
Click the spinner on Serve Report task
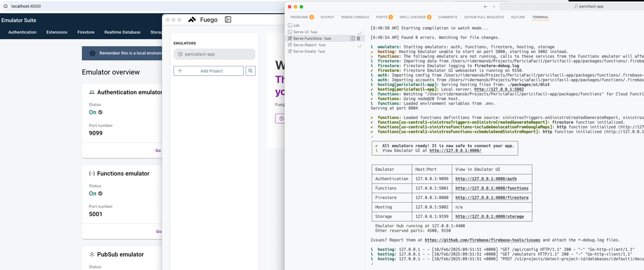pos(359,45)
